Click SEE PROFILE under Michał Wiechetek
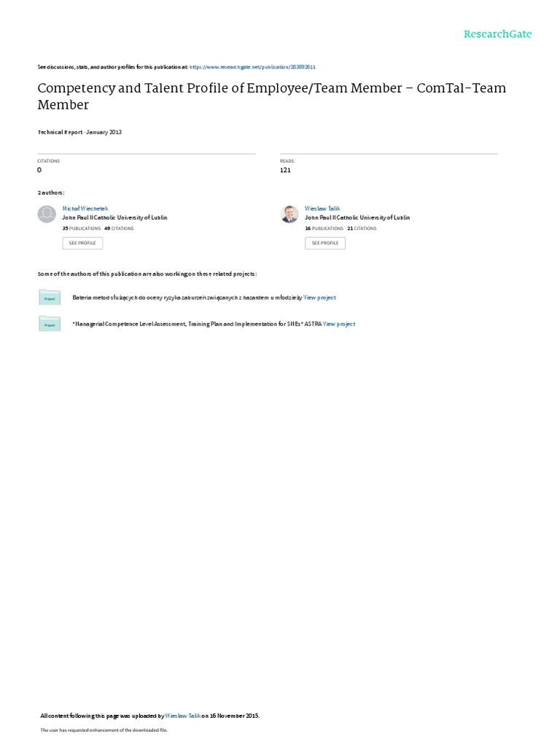This screenshot has height=747, width=560. point(82,243)
